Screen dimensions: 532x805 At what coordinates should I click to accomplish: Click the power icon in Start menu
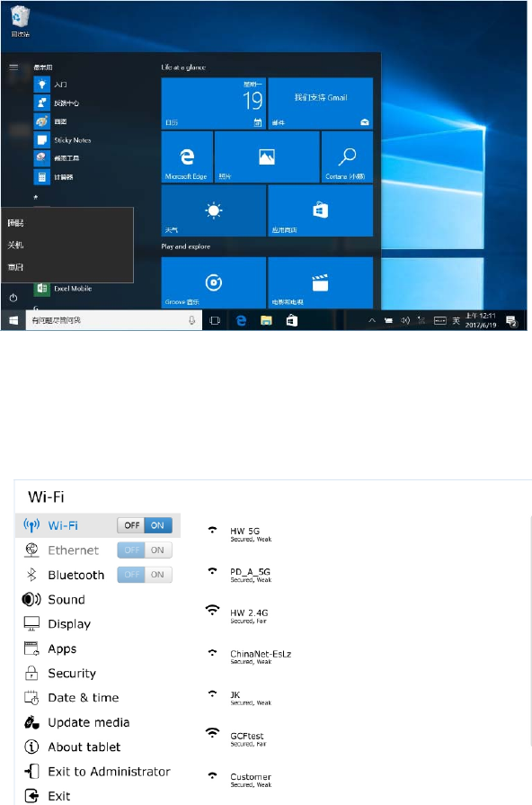coord(13,298)
